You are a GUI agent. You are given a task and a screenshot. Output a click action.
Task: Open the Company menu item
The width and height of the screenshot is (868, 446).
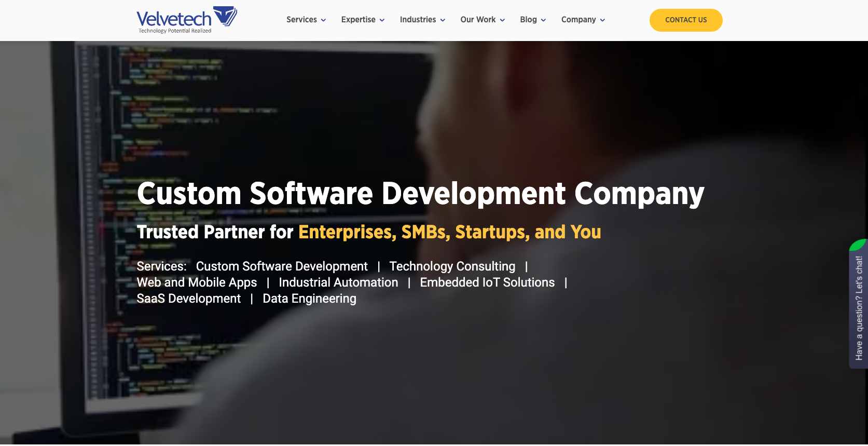click(578, 20)
